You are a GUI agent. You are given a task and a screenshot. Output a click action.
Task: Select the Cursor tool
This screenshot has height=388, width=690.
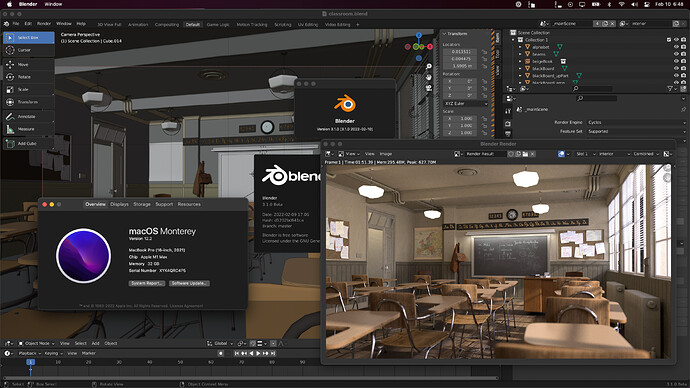(x=29, y=50)
